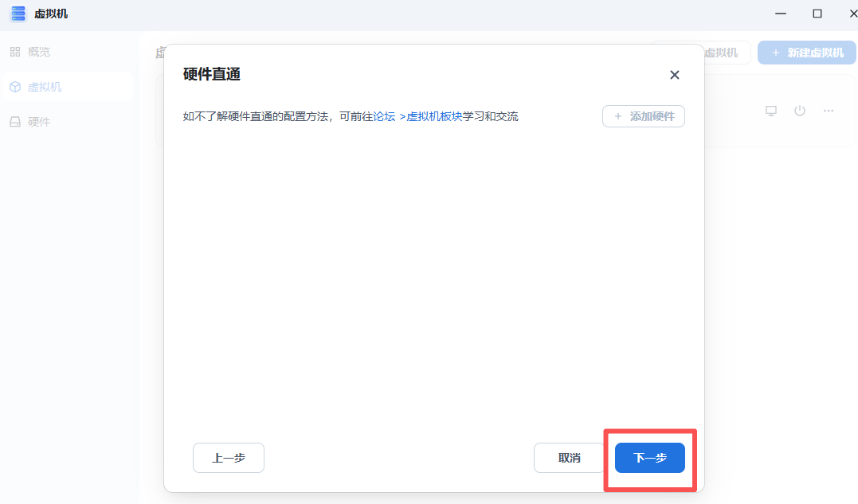Open the VM console via monitor icon
The height and width of the screenshot is (504, 858).
770,111
